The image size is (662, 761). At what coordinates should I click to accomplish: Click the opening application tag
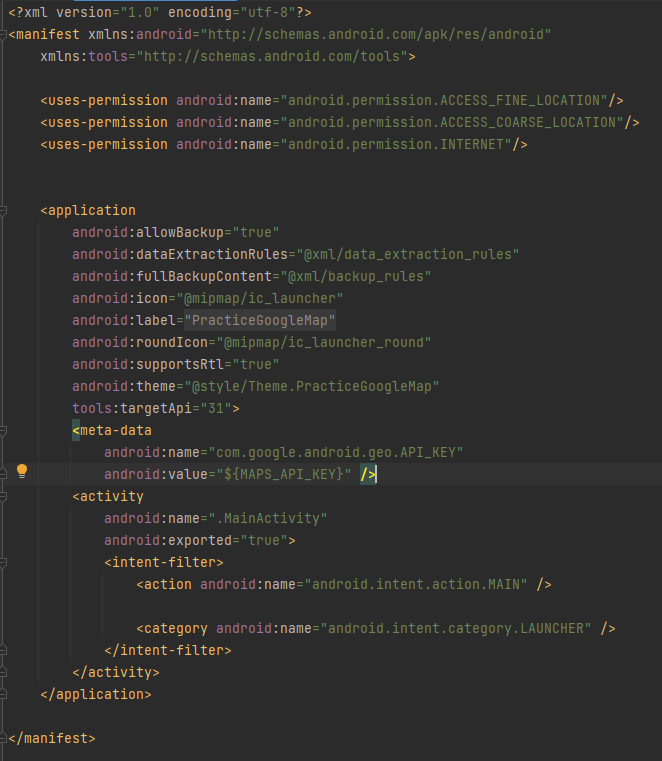pos(88,211)
